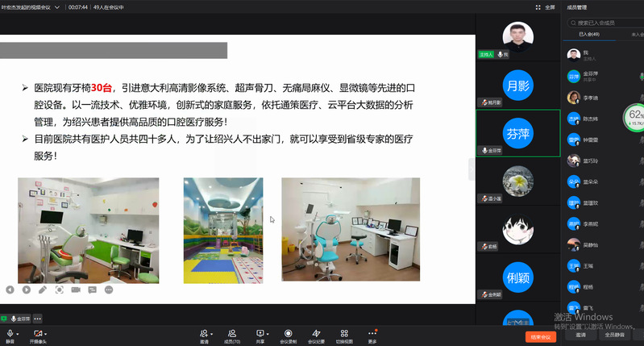Click the Mute all (全员静音) button

coord(616,335)
